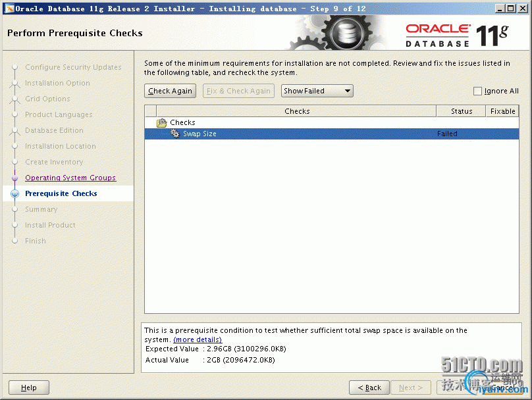532x400 pixels.
Task: Click the gear icon beside Swap Size
Action: coord(174,134)
